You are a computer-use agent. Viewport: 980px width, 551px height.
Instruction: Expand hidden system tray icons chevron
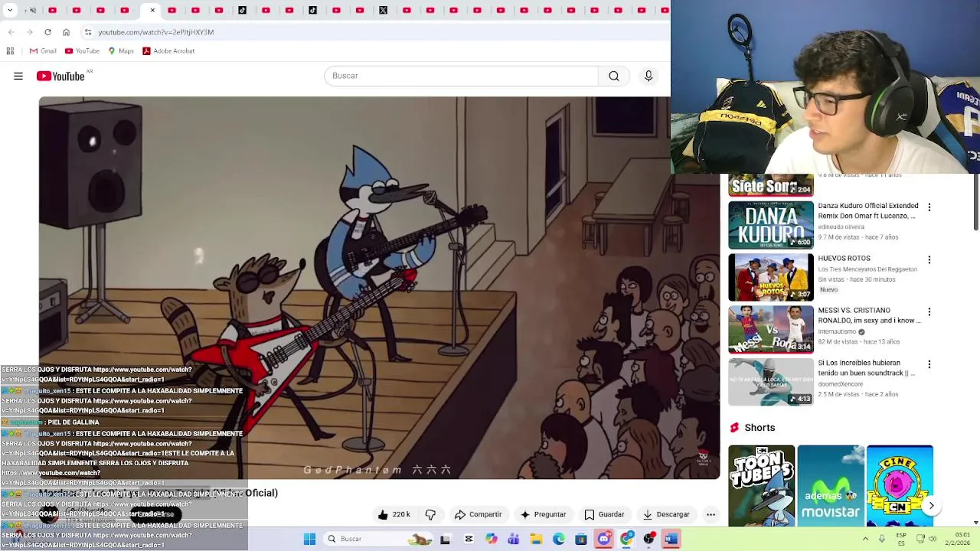point(866,539)
